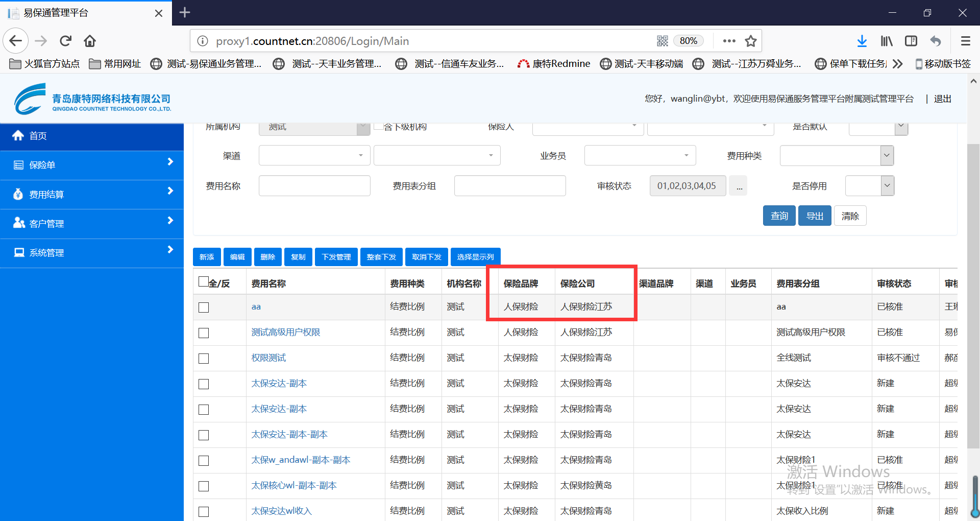Open the QR code icon in address bar
The height and width of the screenshot is (521, 980).
pyautogui.click(x=663, y=41)
